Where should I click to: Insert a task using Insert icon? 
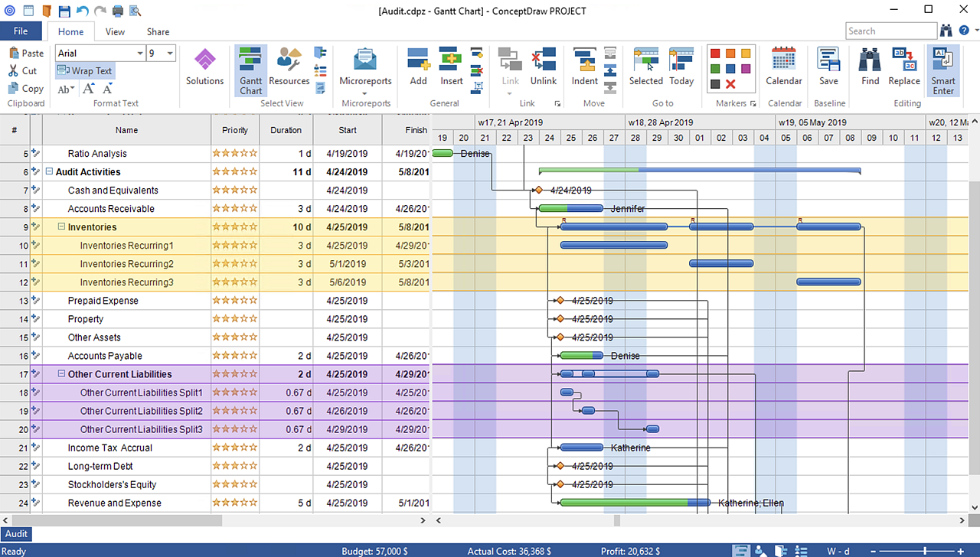(451, 67)
